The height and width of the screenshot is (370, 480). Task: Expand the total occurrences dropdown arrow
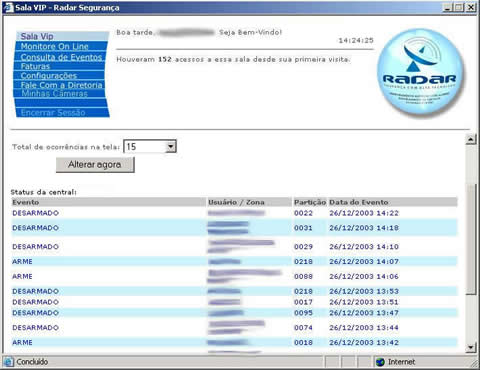click(x=171, y=146)
